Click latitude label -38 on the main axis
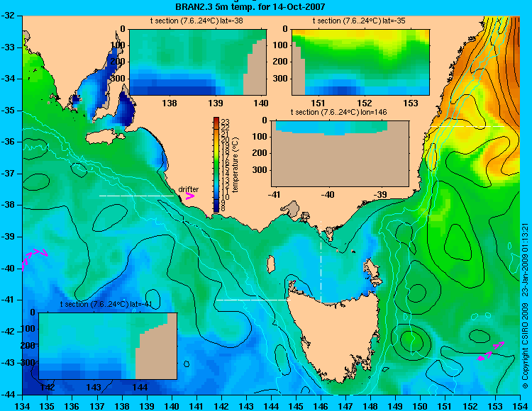Screen dimensions: 532x411 pyautogui.click(x=9, y=205)
